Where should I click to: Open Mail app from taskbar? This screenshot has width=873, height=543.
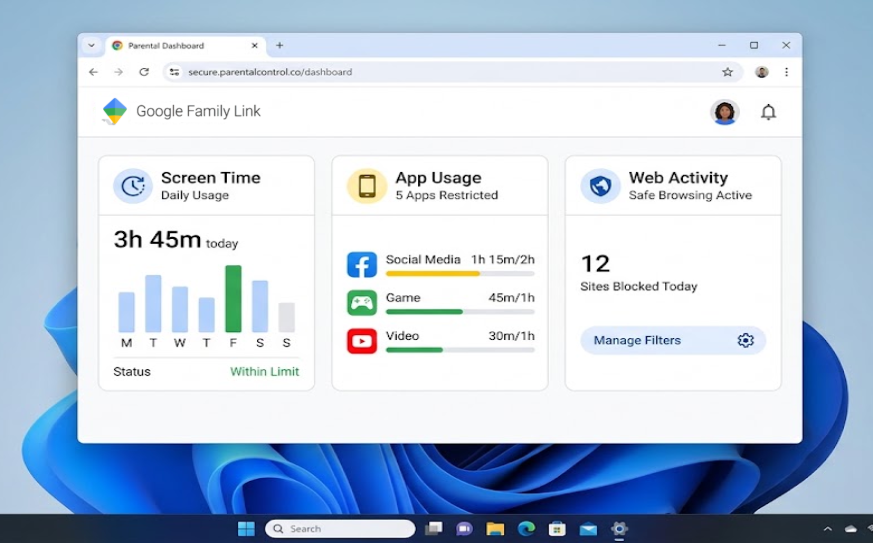(588, 529)
